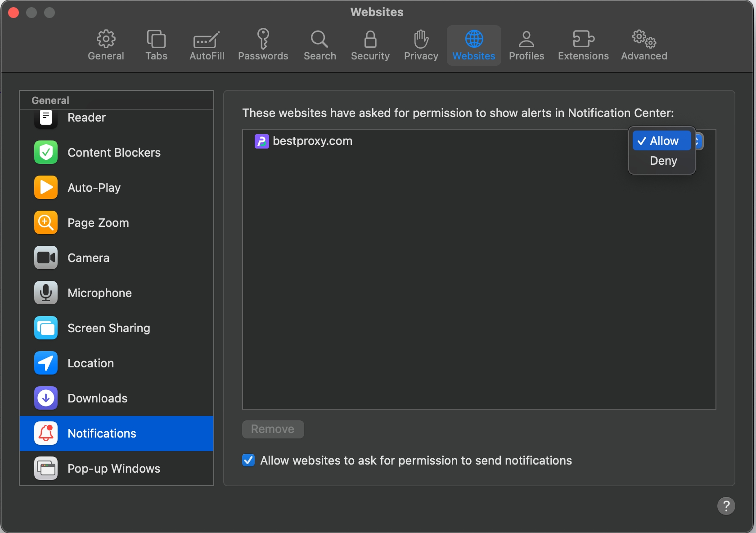Switch to the Security tab label
This screenshot has height=533, width=756.
point(370,56)
